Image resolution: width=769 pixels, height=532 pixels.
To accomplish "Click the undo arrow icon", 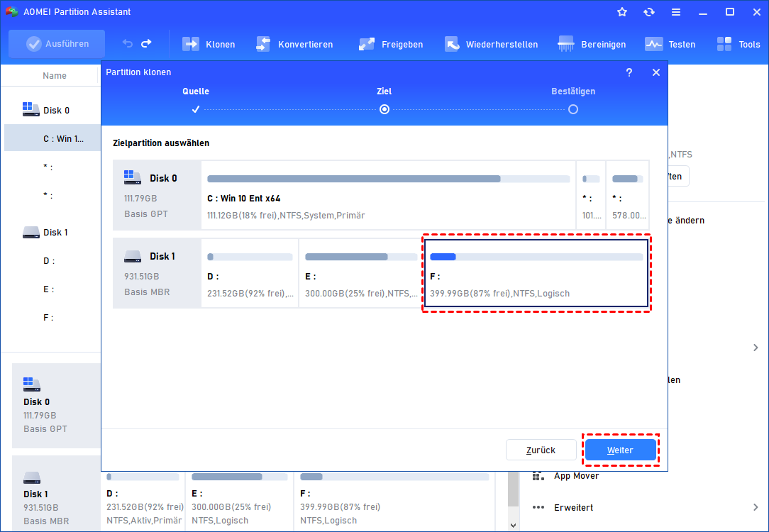I will [x=128, y=44].
